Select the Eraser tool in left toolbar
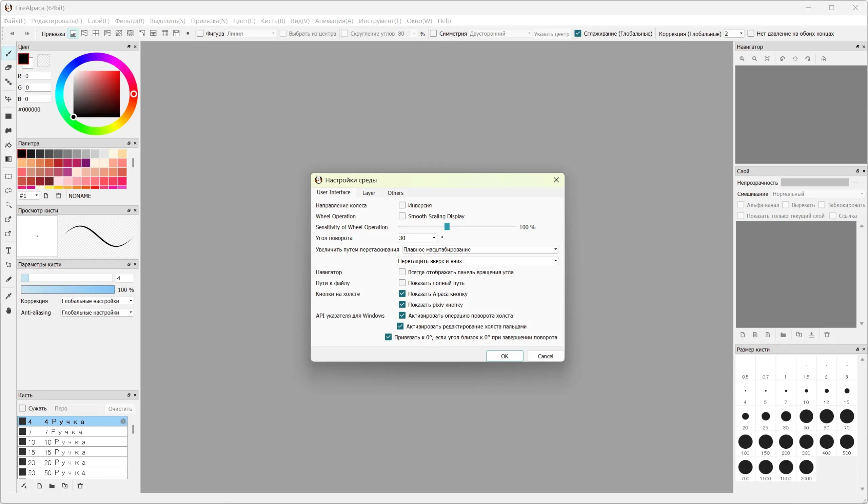868x504 pixels. pyautogui.click(x=8, y=68)
